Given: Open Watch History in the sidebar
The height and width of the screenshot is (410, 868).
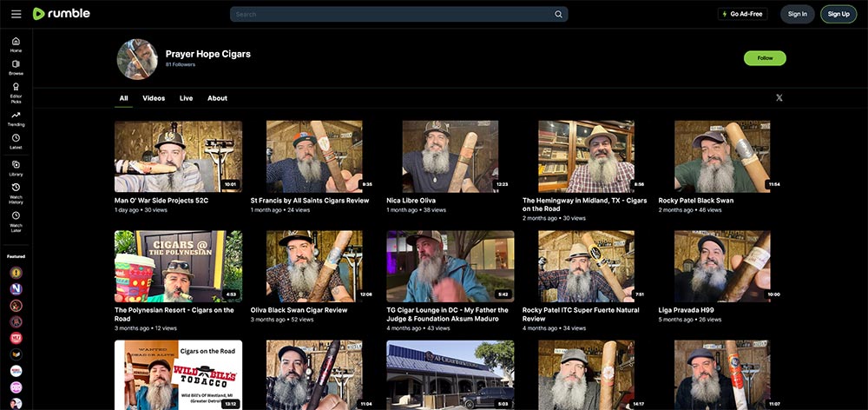Looking at the screenshot, I should point(16,194).
